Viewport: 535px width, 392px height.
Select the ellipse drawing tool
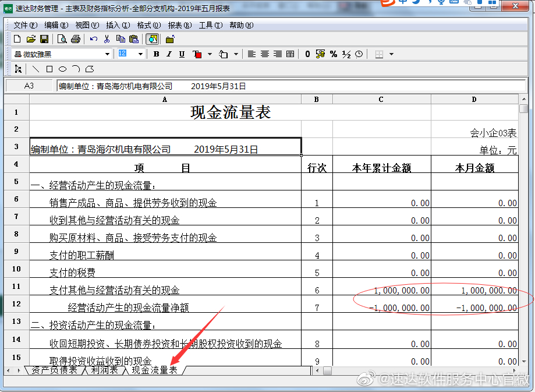tap(62, 69)
